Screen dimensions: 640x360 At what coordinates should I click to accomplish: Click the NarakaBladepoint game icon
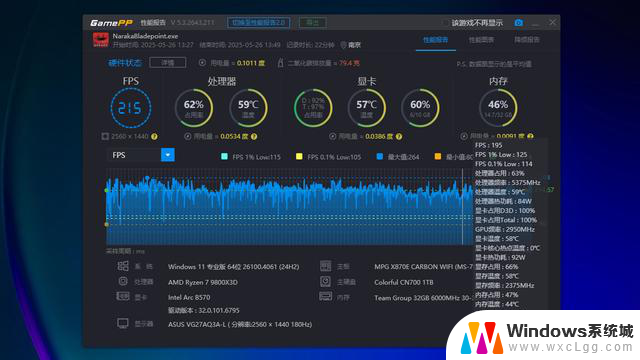point(100,40)
